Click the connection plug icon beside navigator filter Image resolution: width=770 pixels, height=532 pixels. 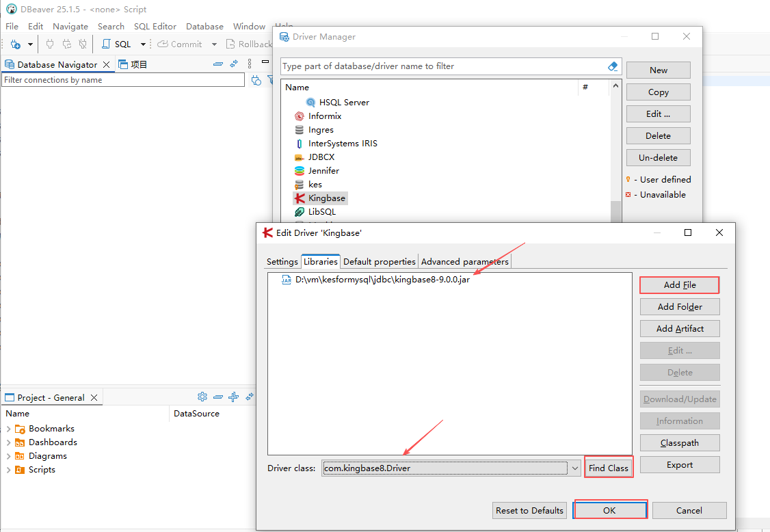[256, 80]
